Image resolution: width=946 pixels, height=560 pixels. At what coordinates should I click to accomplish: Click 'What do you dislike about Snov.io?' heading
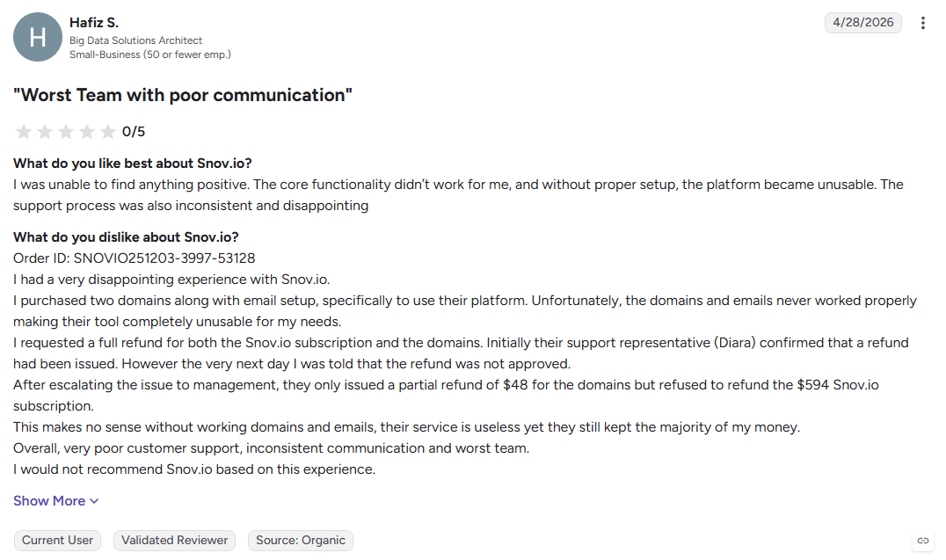click(x=126, y=237)
